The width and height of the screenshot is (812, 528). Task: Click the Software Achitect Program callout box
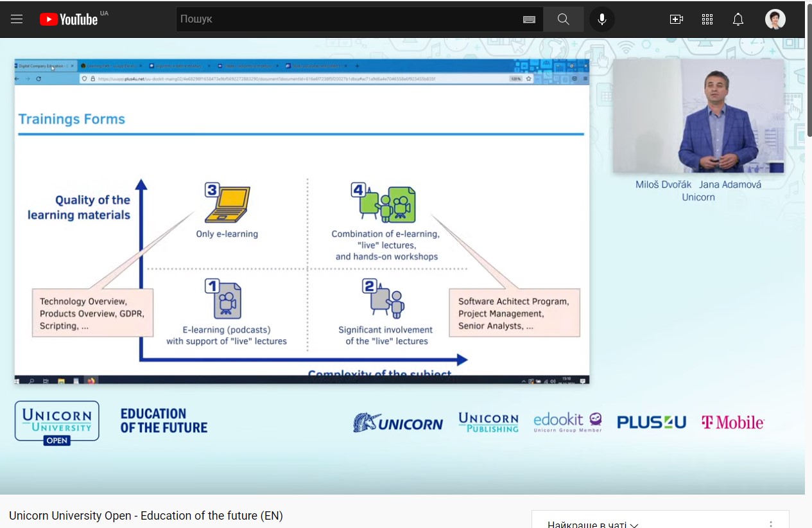(x=514, y=313)
